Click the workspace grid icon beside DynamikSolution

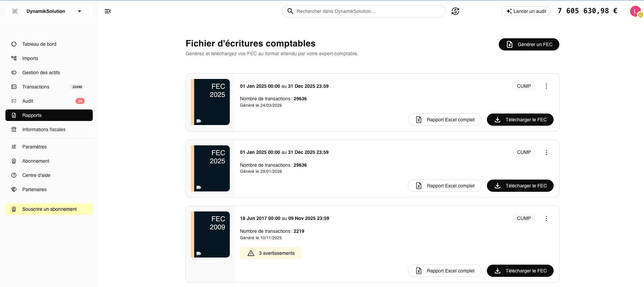click(x=15, y=11)
